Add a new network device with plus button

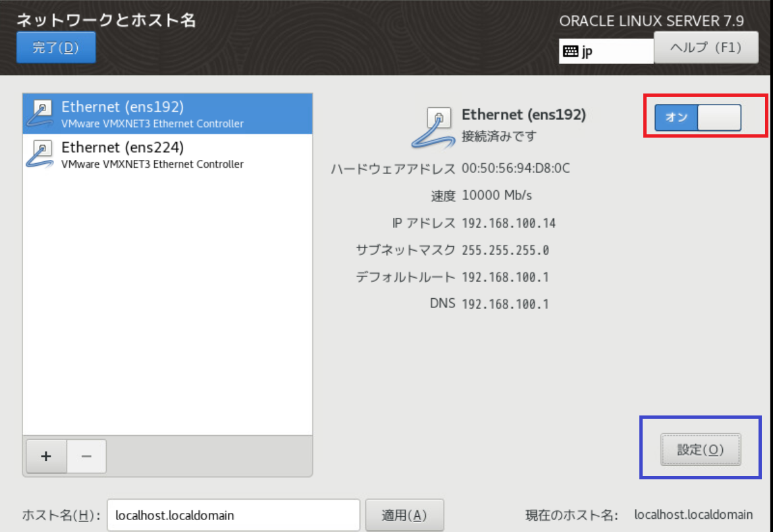[46, 456]
